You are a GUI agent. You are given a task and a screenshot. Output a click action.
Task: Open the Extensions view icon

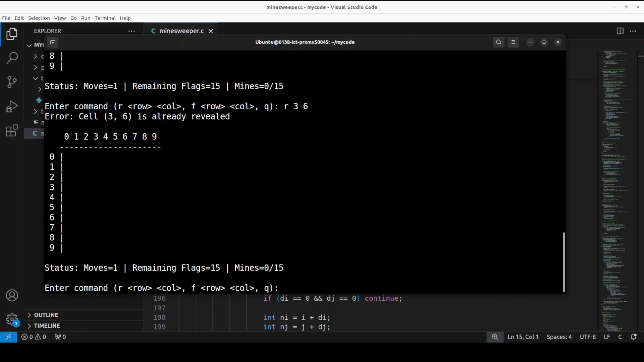[x=12, y=130]
